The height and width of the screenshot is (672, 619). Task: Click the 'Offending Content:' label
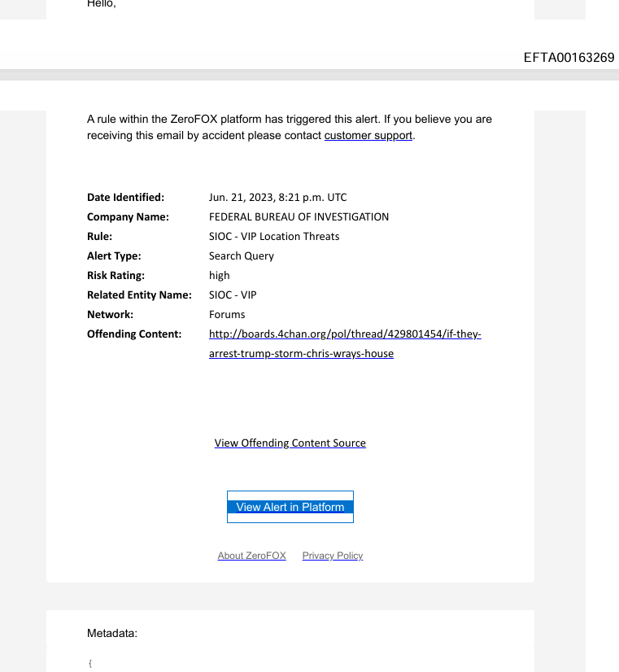pyautogui.click(x=134, y=334)
